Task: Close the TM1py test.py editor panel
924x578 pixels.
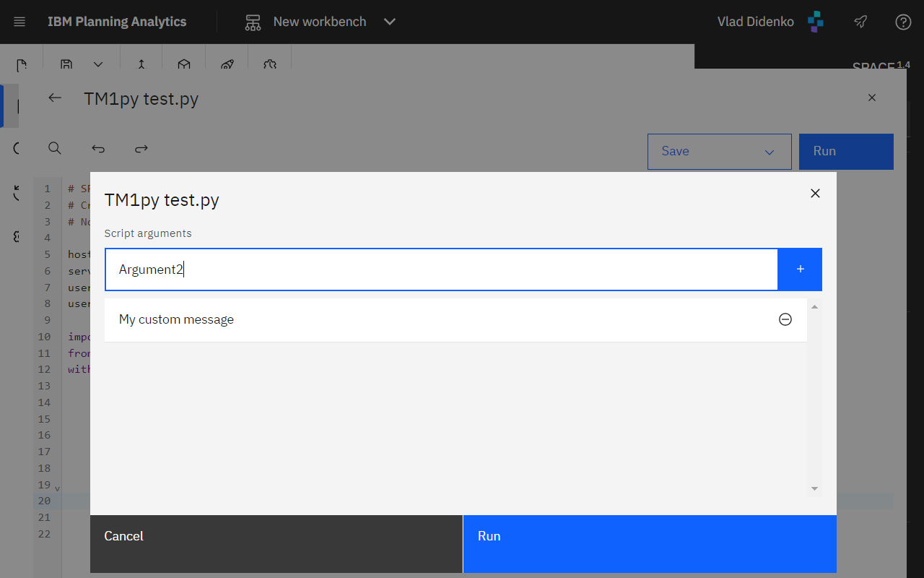Action: pyautogui.click(x=872, y=98)
